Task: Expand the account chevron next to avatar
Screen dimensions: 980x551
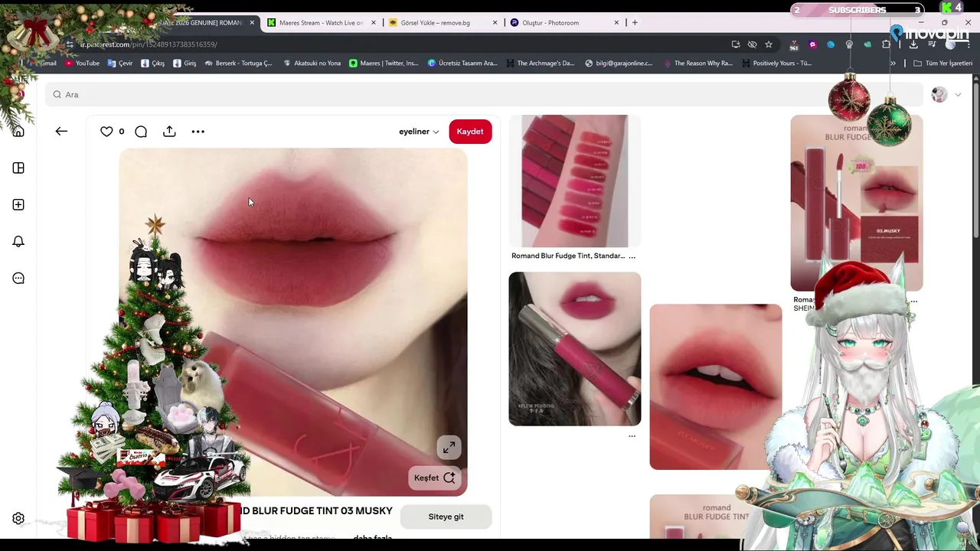Action: tap(958, 95)
